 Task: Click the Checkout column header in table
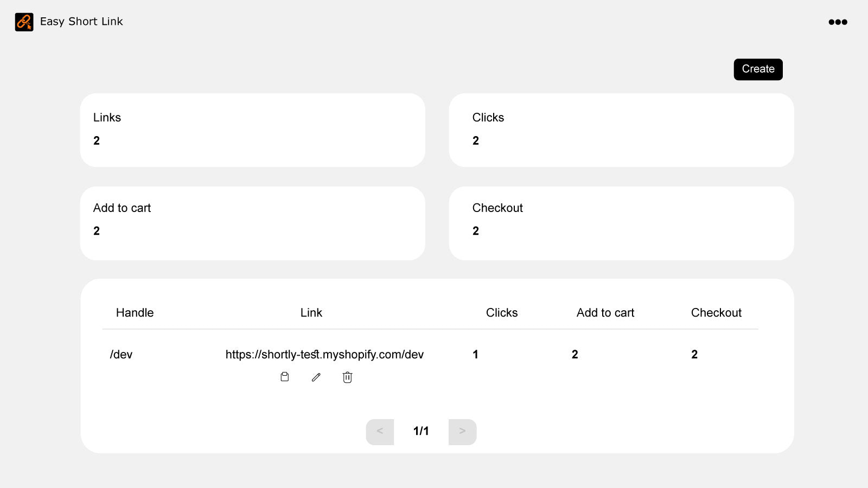[x=716, y=313]
